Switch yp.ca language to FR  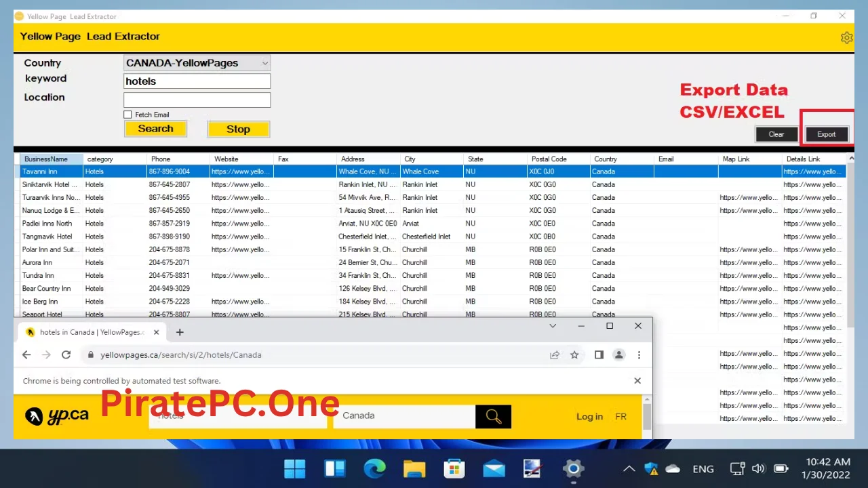pyautogui.click(x=620, y=417)
